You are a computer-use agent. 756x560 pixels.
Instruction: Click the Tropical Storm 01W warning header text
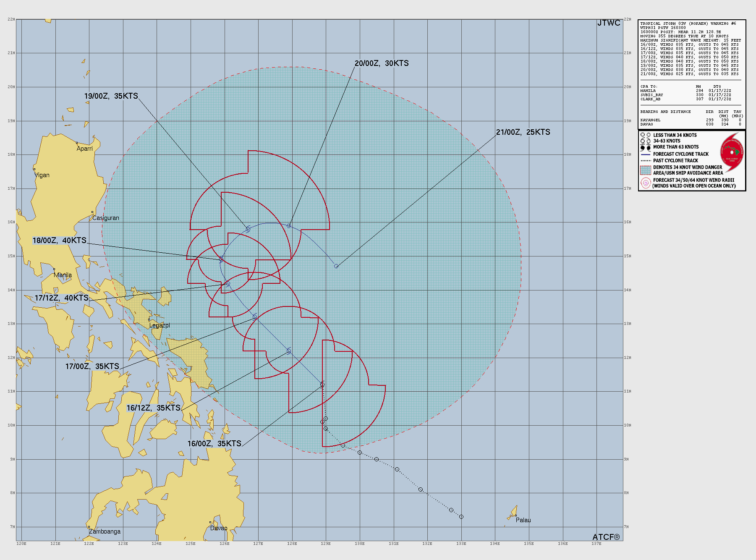pyautogui.click(x=688, y=24)
